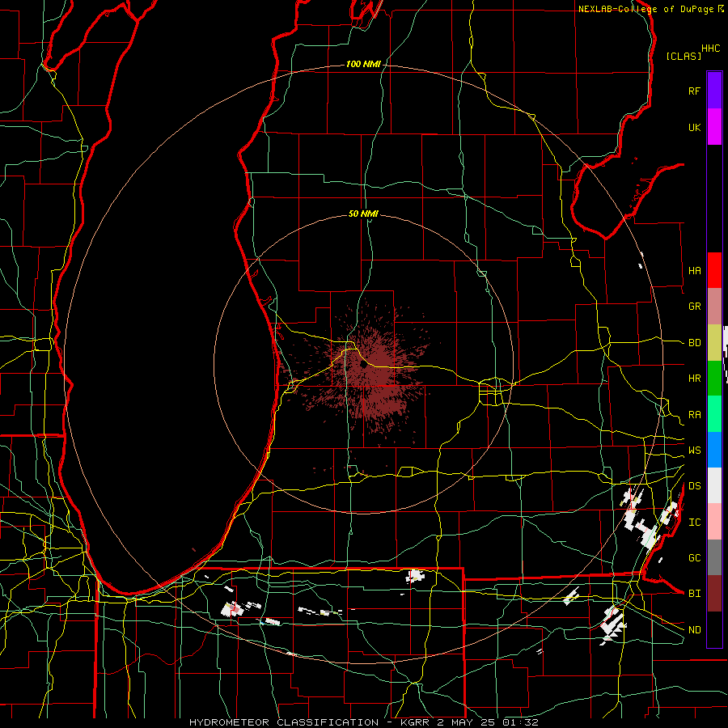
Task: Click 'NEXLAB-College of DuPage' text
Action: pos(647,9)
